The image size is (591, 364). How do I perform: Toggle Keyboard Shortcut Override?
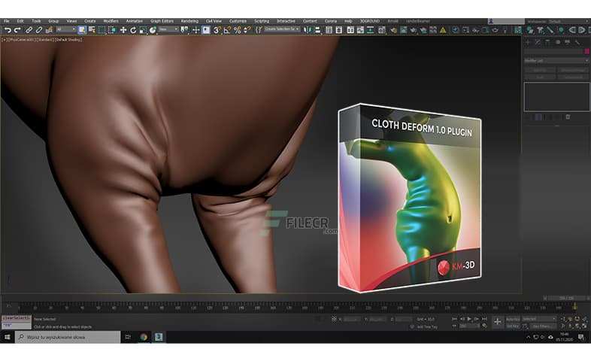206,30
